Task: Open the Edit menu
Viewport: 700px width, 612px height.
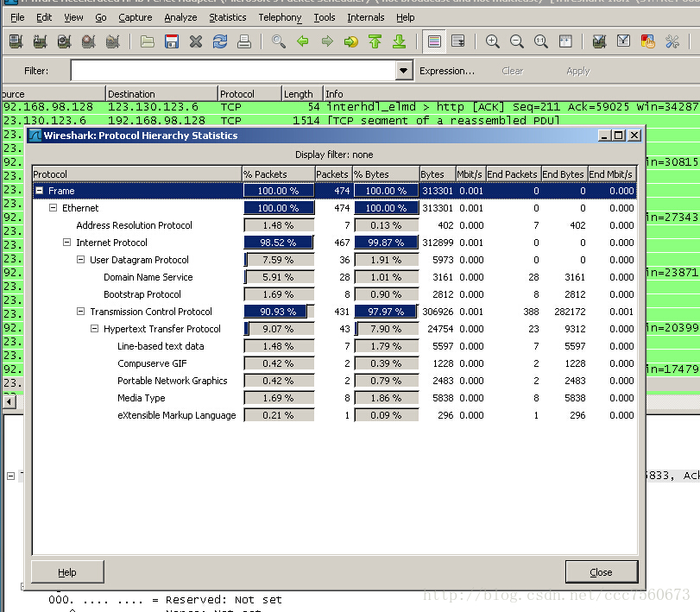Action: click(x=44, y=17)
